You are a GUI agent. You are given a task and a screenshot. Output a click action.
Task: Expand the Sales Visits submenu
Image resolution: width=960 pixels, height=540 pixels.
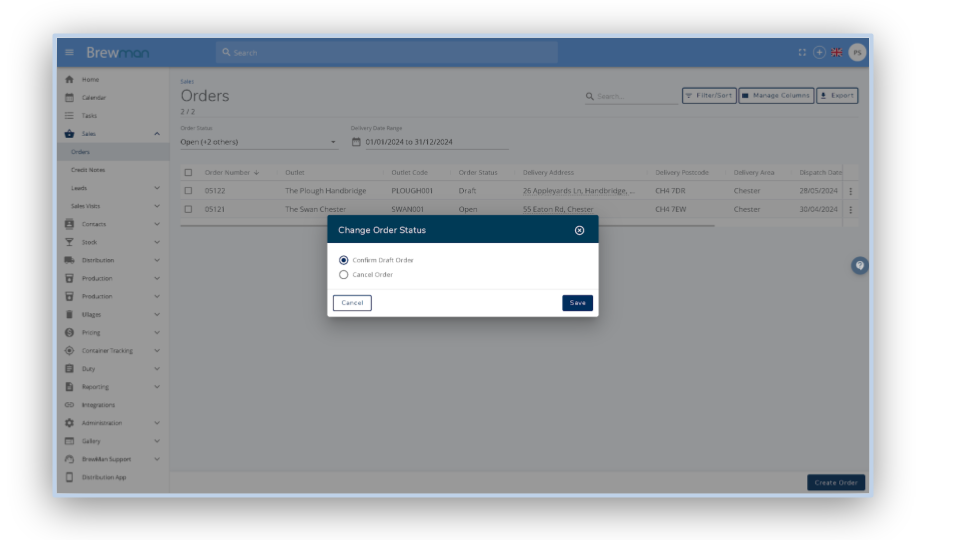(x=157, y=206)
